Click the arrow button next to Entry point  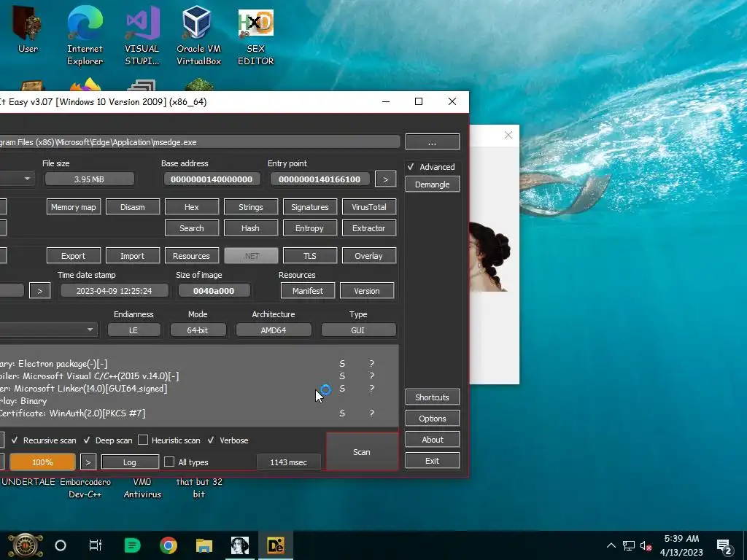coord(385,179)
